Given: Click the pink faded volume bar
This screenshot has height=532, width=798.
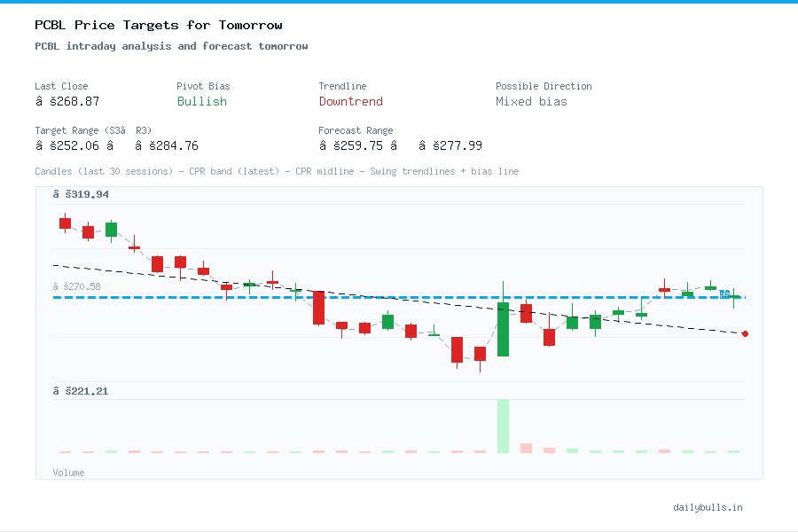Looking at the screenshot, I should (527, 448).
